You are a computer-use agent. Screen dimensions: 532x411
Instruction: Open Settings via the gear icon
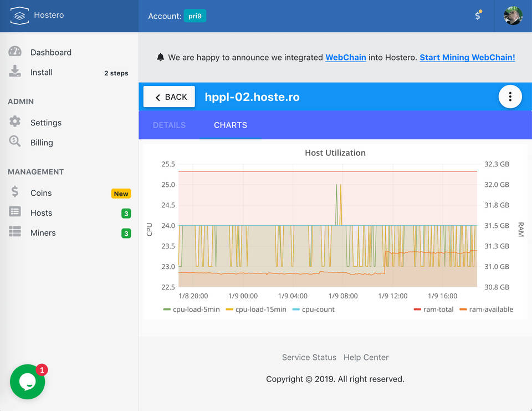pyautogui.click(x=15, y=122)
